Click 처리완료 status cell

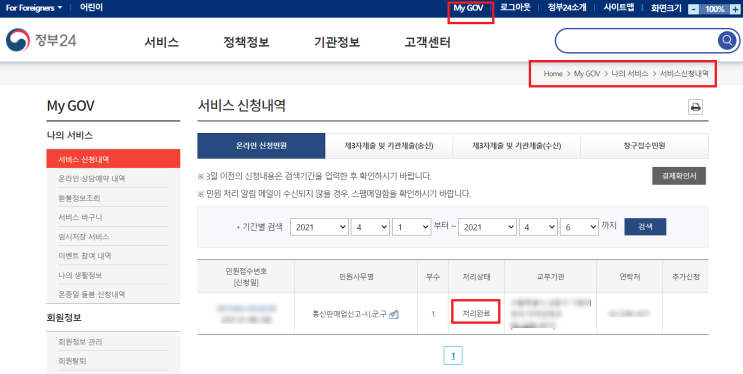476,313
